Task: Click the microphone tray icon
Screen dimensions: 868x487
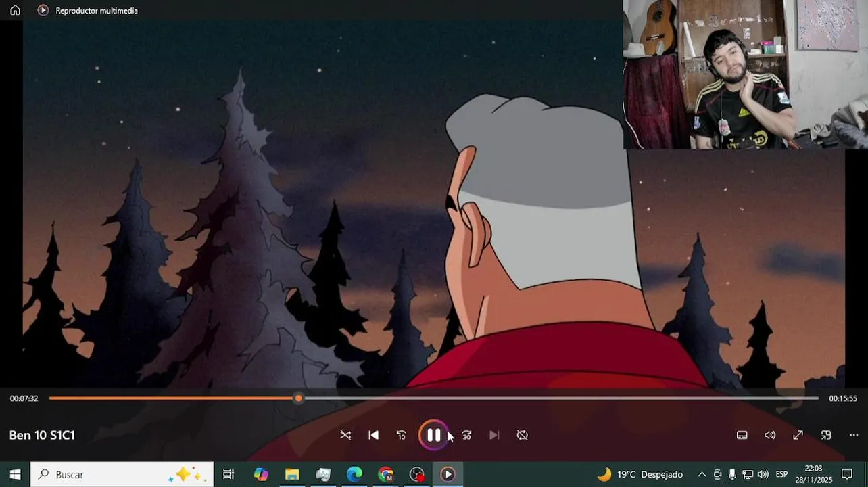Action: pyautogui.click(x=732, y=474)
